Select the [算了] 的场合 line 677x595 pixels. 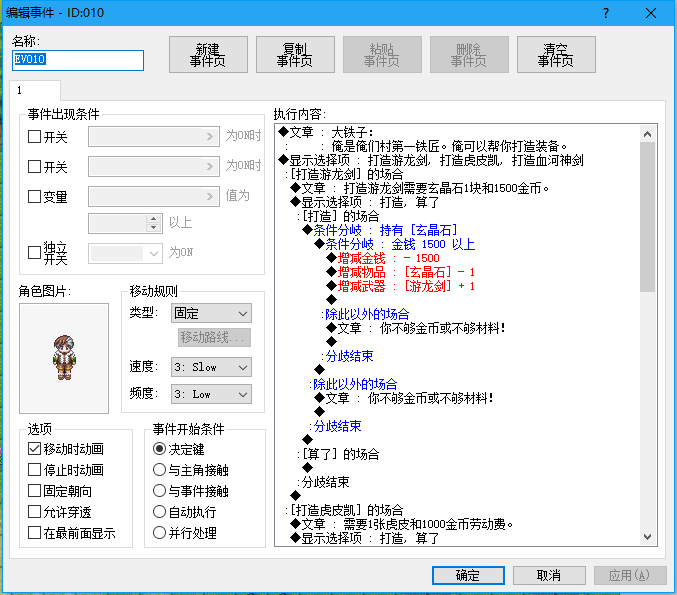(x=338, y=454)
